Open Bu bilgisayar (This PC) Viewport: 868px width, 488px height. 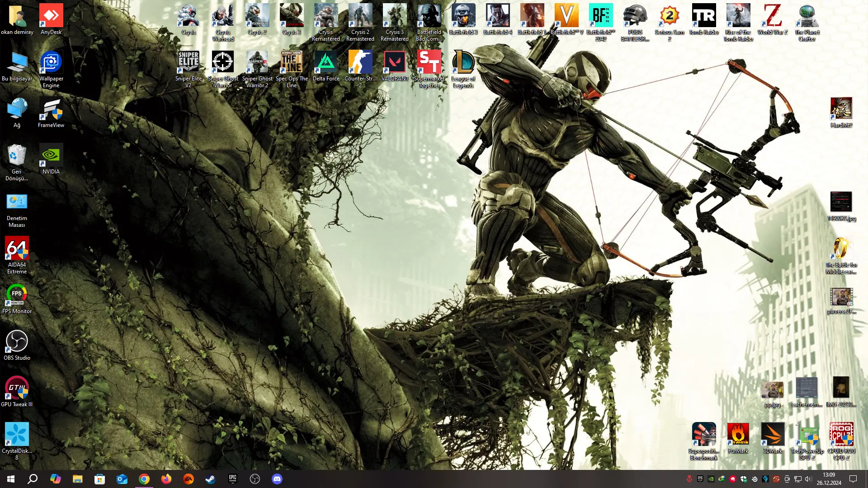tap(17, 66)
